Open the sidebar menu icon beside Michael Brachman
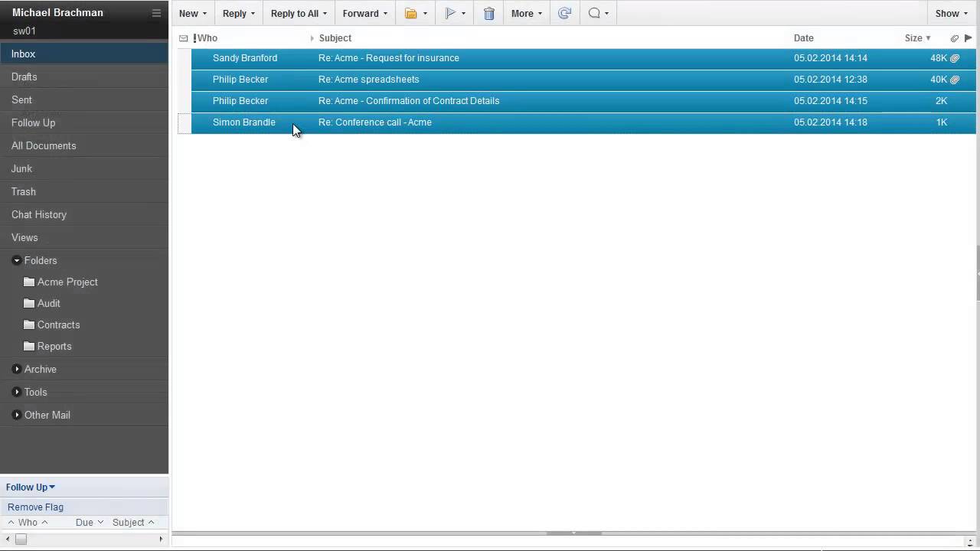The width and height of the screenshot is (980, 551). click(x=156, y=13)
